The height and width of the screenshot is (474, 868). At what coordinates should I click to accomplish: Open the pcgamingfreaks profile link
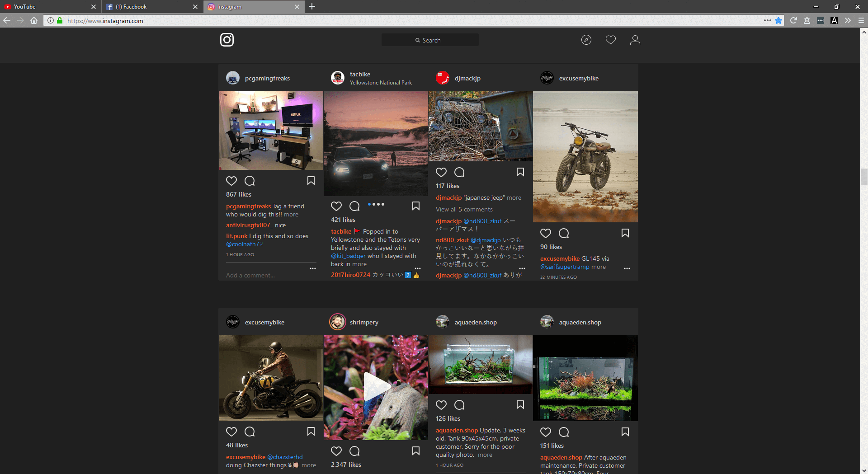point(267,78)
